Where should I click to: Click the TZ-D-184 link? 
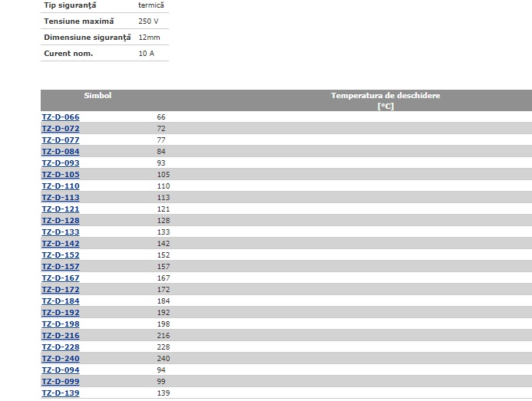tap(61, 301)
